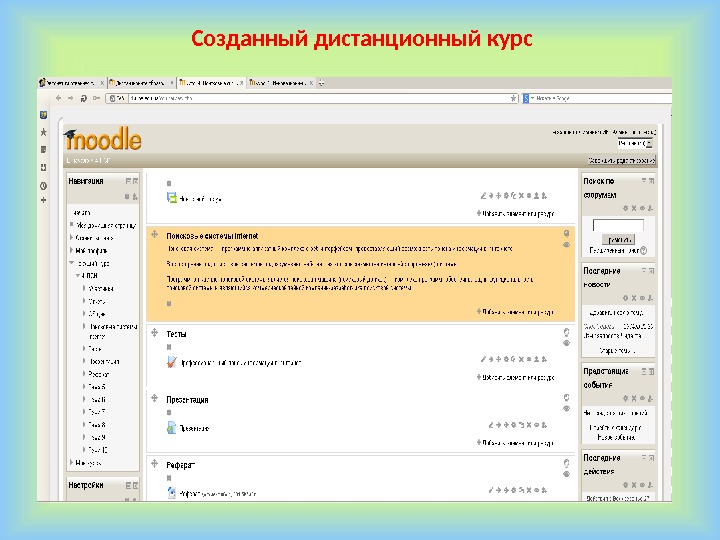Click the move handle of Презентация section
The width and height of the screenshot is (720, 540).
click(x=155, y=399)
